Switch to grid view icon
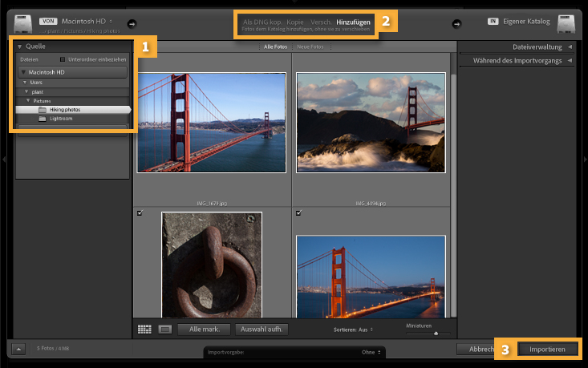Image resolution: width=588 pixels, height=368 pixels. 144,329
